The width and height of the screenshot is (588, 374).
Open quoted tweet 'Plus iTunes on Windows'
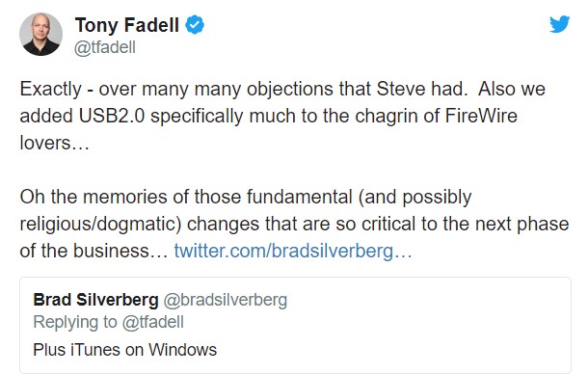[x=125, y=350]
